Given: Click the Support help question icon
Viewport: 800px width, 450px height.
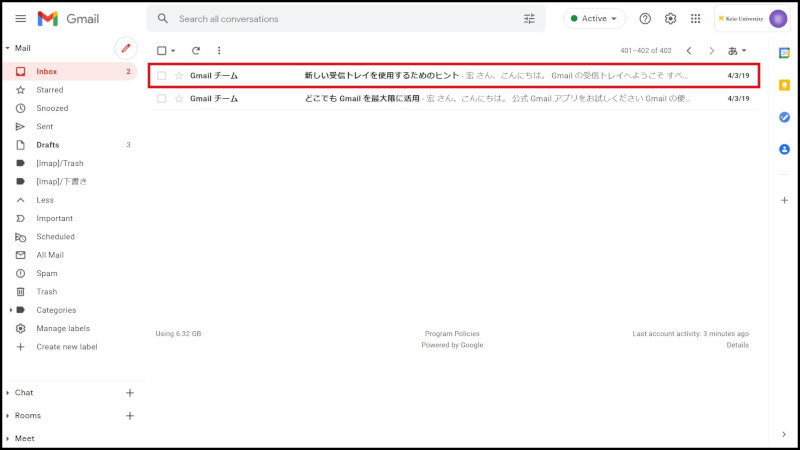Looking at the screenshot, I should point(645,19).
